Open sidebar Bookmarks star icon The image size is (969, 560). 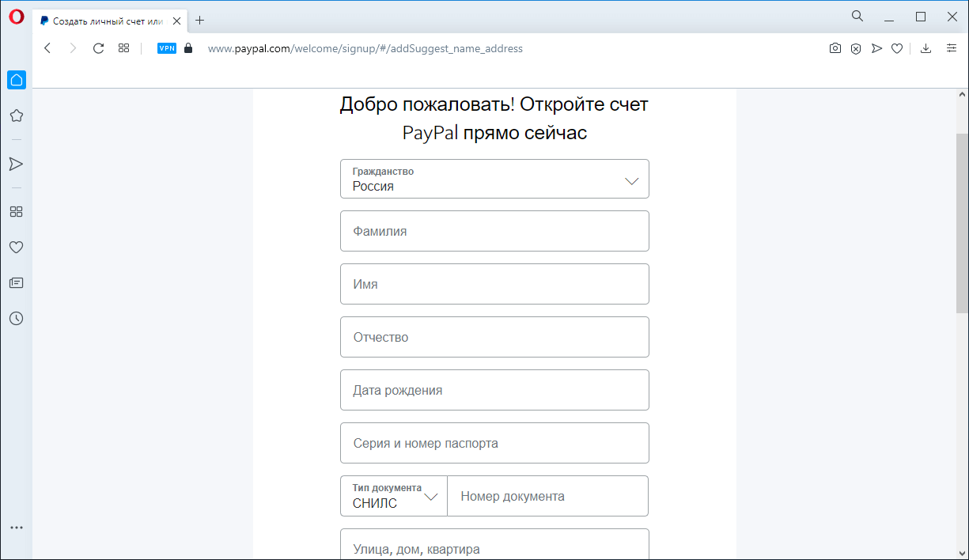[16, 115]
